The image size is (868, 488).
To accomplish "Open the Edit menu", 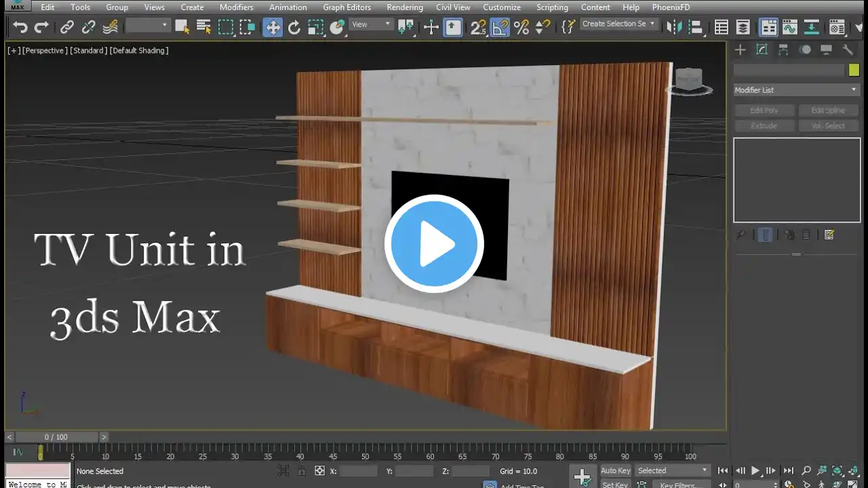I will (47, 7).
